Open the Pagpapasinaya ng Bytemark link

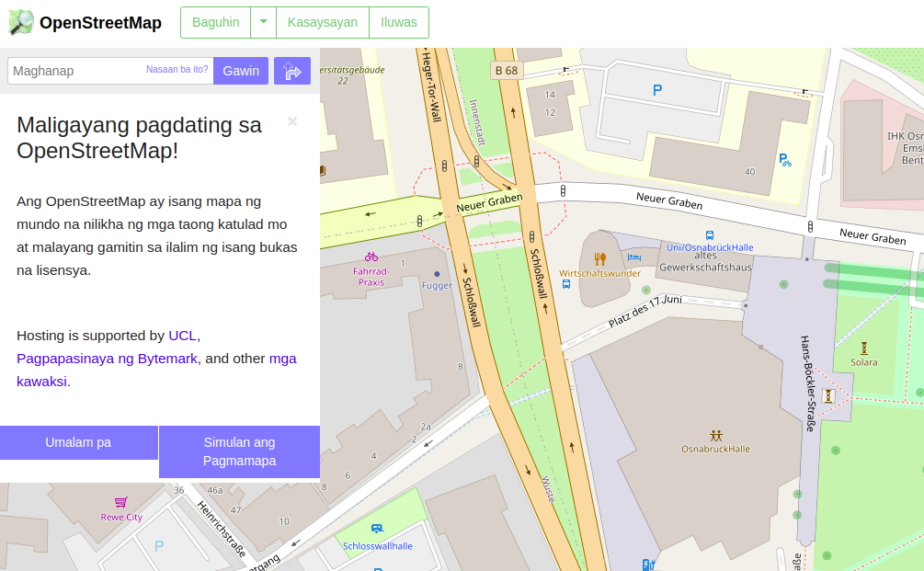click(107, 359)
